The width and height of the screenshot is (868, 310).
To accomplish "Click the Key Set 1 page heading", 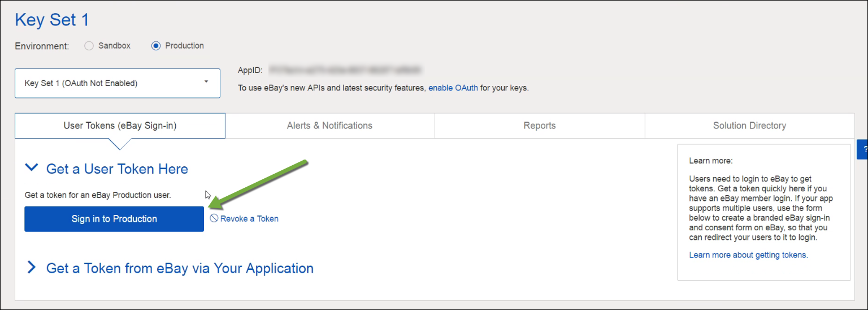I will point(52,20).
